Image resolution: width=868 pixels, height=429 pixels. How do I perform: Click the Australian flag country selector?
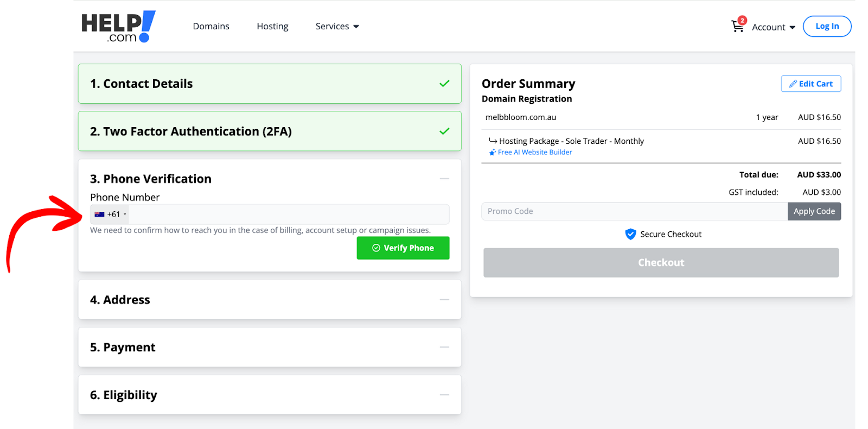click(110, 214)
